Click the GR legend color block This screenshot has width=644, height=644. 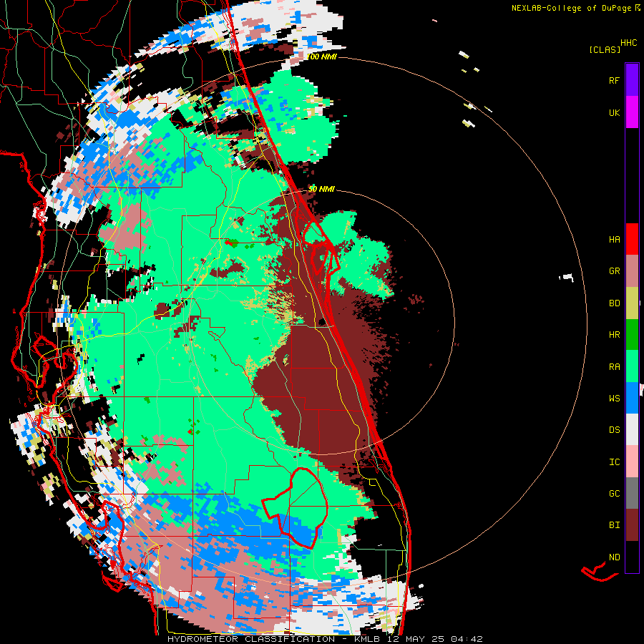(x=632, y=271)
